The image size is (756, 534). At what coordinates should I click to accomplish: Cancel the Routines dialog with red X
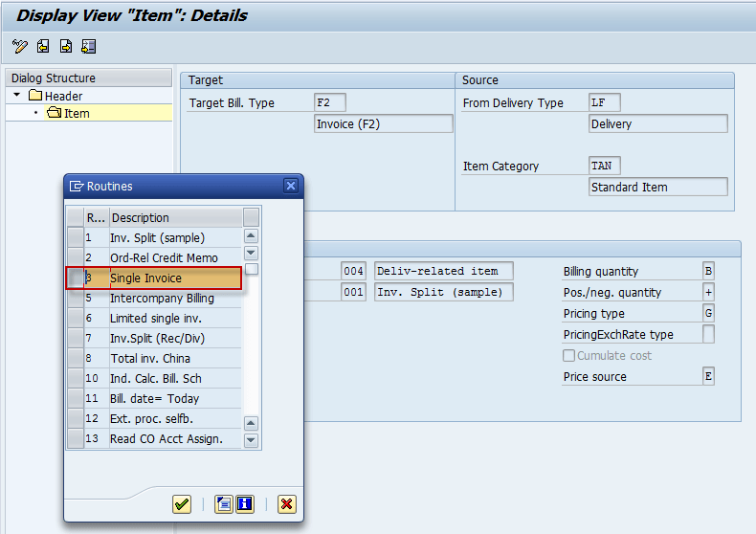[x=287, y=504]
